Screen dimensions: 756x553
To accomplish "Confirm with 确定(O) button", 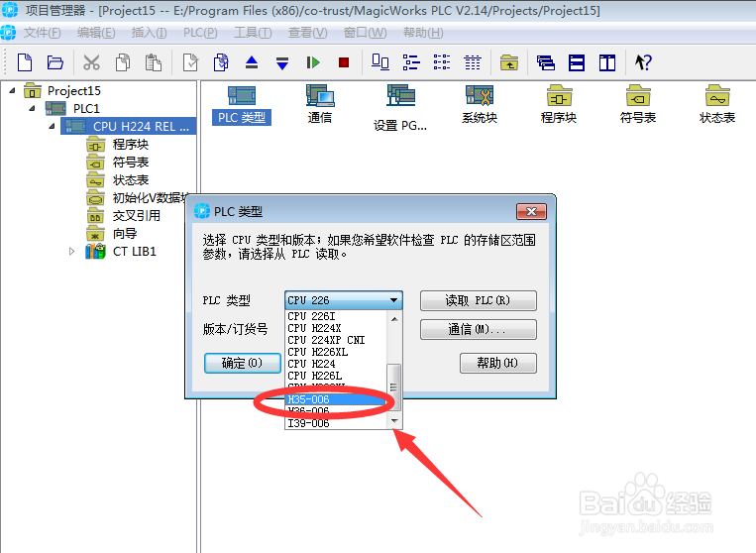I will pyautogui.click(x=242, y=363).
